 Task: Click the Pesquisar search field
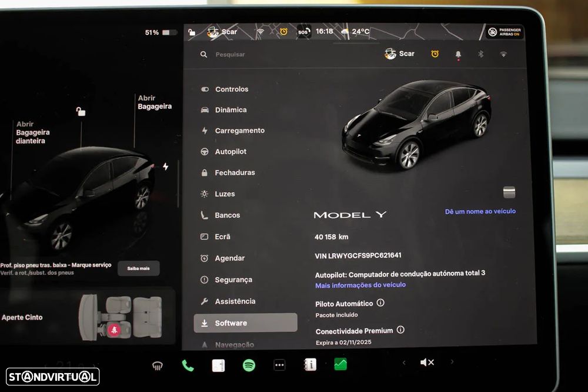coord(230,54)
